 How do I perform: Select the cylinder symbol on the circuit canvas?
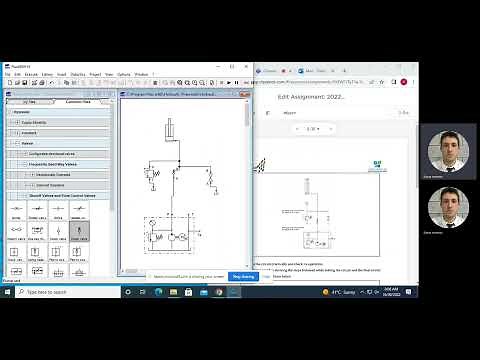pos(169,130)
